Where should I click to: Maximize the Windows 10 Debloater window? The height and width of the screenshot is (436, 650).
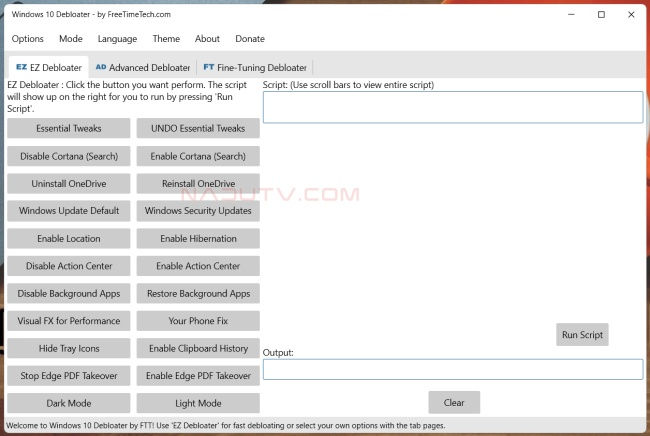[x=601, y=15]
